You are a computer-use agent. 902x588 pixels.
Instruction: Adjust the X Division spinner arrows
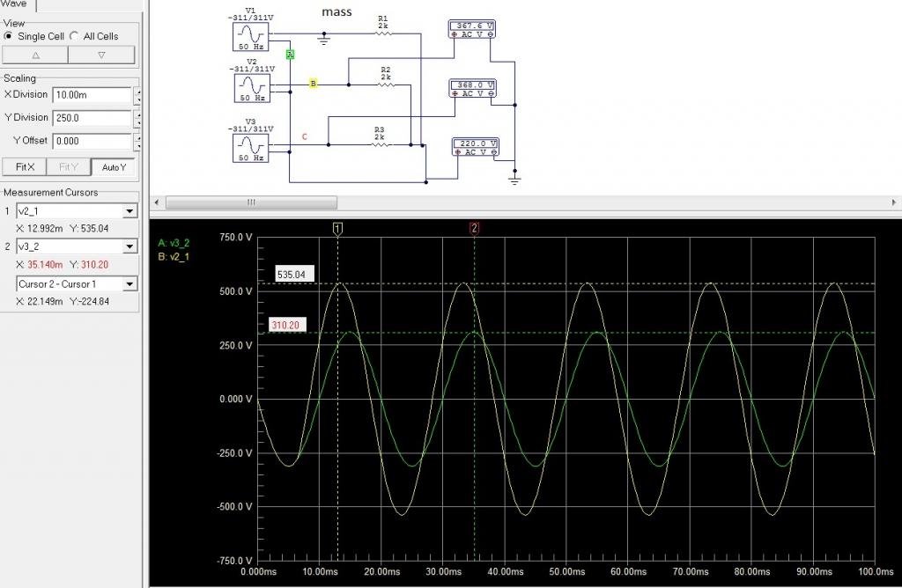point(137,95)
